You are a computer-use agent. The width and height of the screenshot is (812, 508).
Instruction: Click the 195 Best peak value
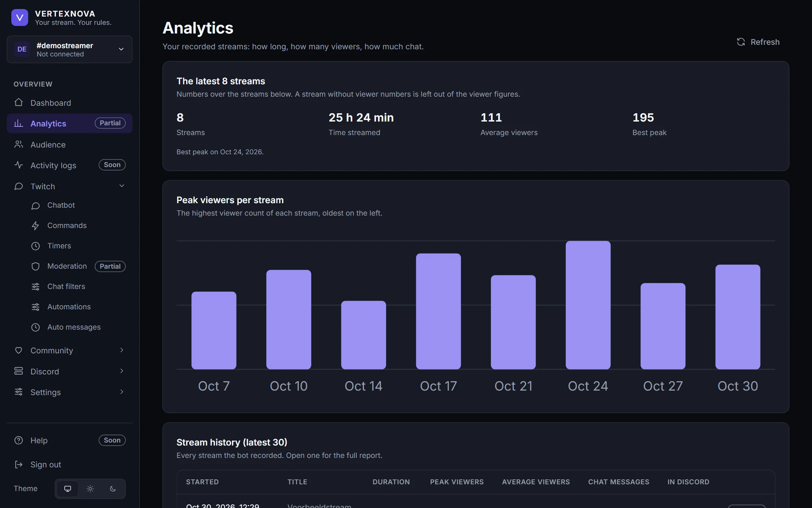point(643,117)
